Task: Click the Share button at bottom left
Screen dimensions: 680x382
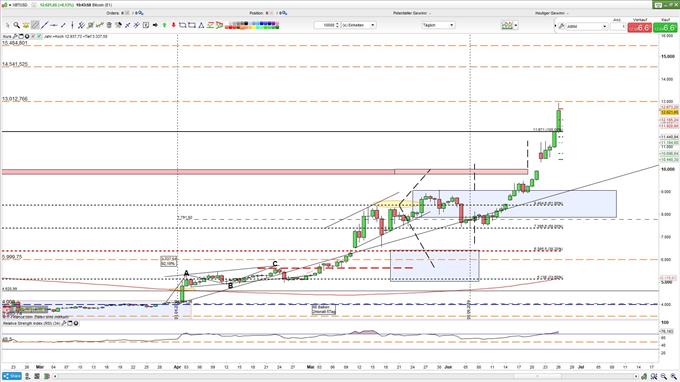Action: tap(12, 376)
